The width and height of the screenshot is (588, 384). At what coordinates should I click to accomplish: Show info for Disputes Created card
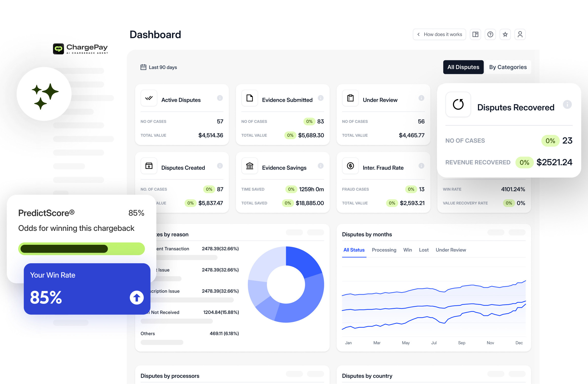(220, 166)
